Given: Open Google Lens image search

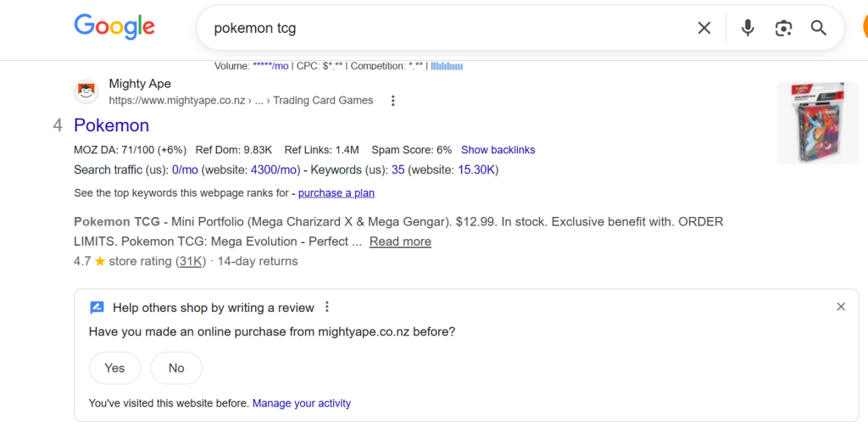Looking at the screenshot, I should pos(783,28).
